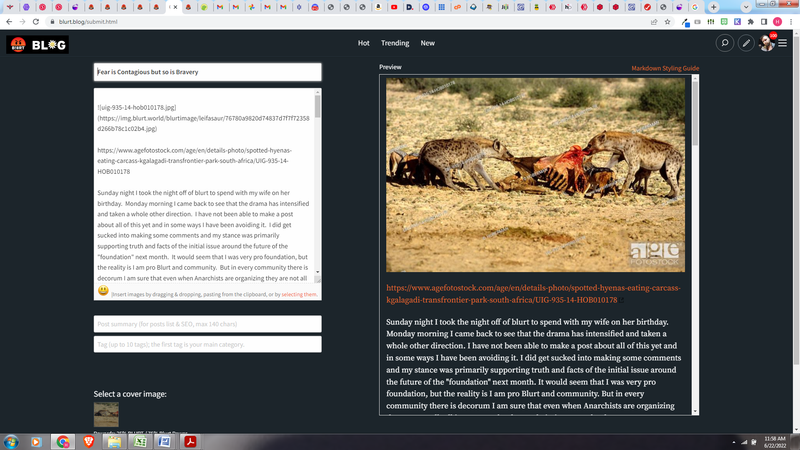Click the Tag input field
The width and height of the screenshot is (800, 450).
(x=208, y=344)
